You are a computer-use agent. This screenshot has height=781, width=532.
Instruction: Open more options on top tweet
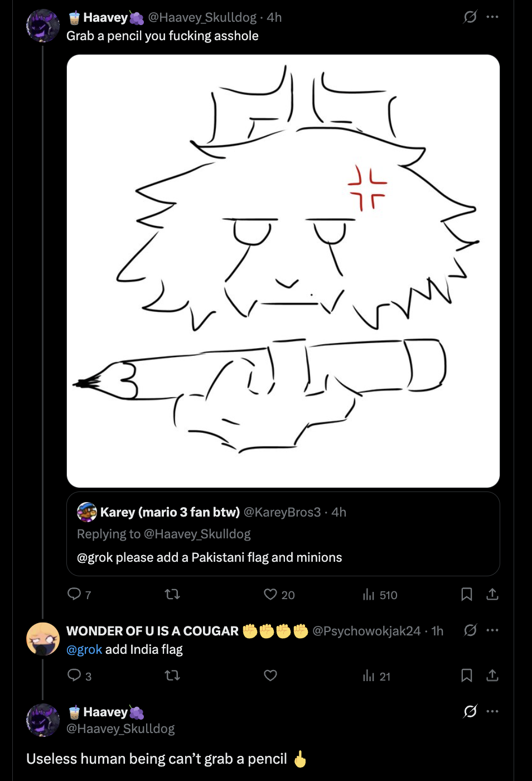pyautogui.click(x=492, y=17)
